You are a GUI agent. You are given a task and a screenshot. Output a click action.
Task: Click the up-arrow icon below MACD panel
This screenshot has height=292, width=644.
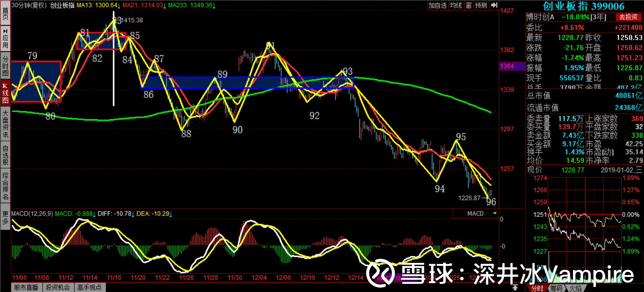tap(515, 287)
